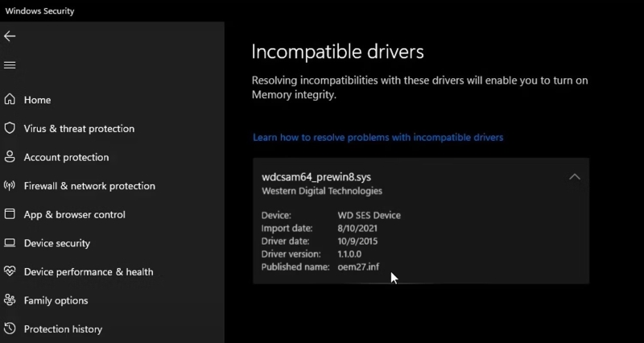This screenshot has height=343, width=644.
Task: Click the Firewall & network antenna icon
Action: 10,186
